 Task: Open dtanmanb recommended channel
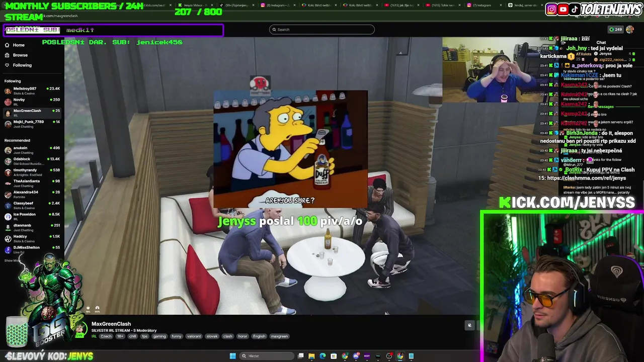pyautogui.click(x=32, y=227)
